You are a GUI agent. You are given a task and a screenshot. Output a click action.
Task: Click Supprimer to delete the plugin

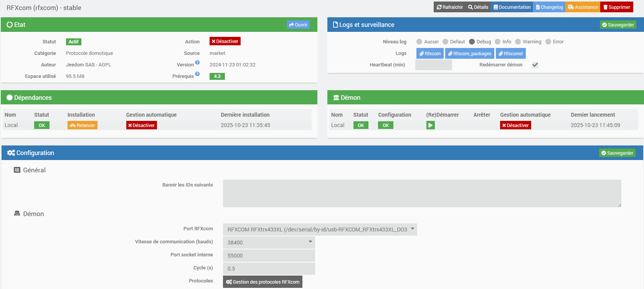(x=617, y=7)
